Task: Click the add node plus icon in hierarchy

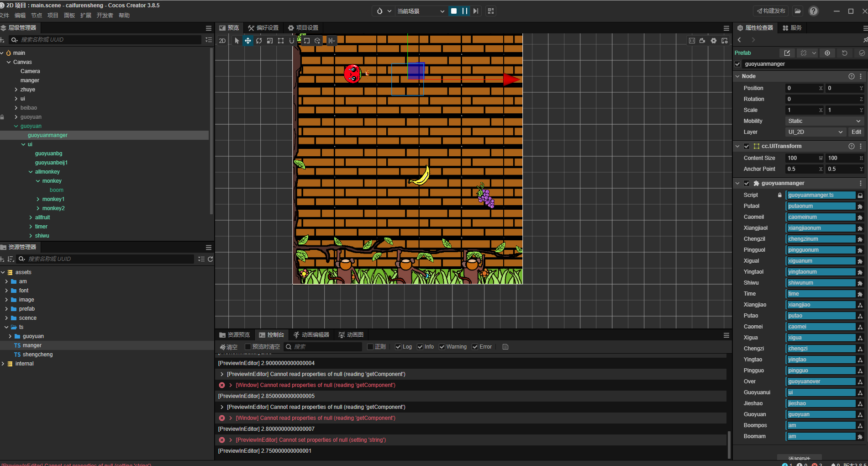Action: pos(3,40)
